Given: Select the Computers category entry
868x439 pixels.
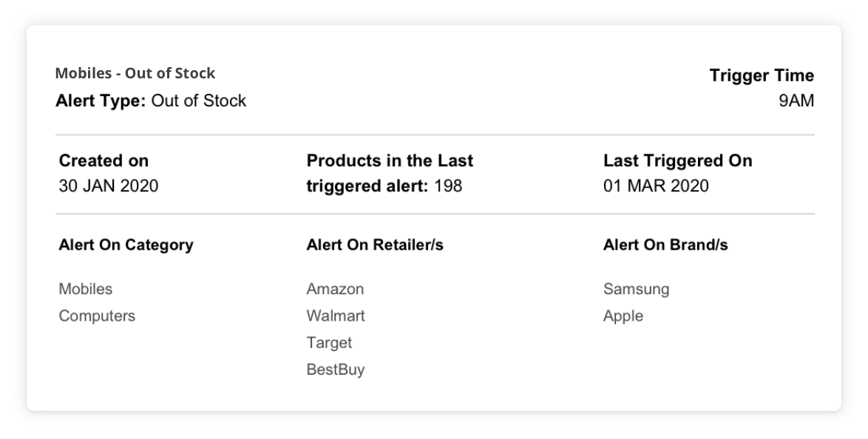Looking at the screenshot, I should click(97, 316).
